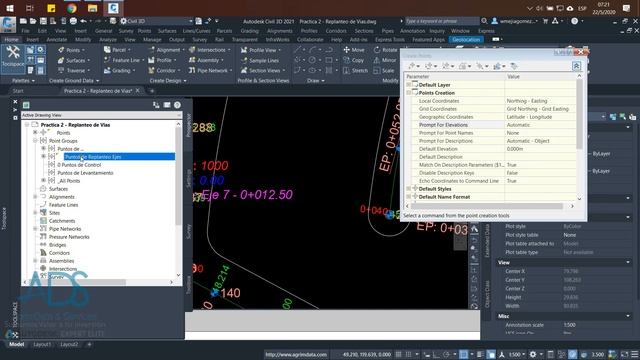Viewport: 640px width, 360px height.
Task: Click the Select Objects icon in Properties panel
Action: coord(623,117)
